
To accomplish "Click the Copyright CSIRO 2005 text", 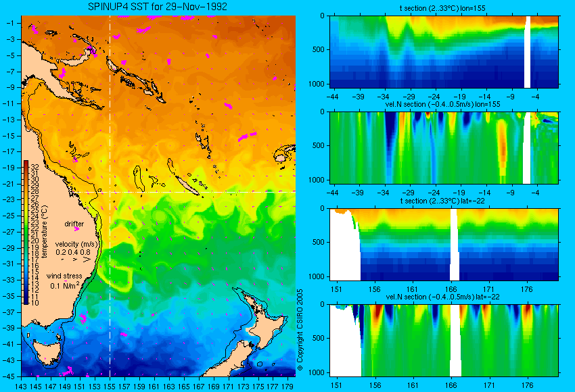I will pos(300,330).
